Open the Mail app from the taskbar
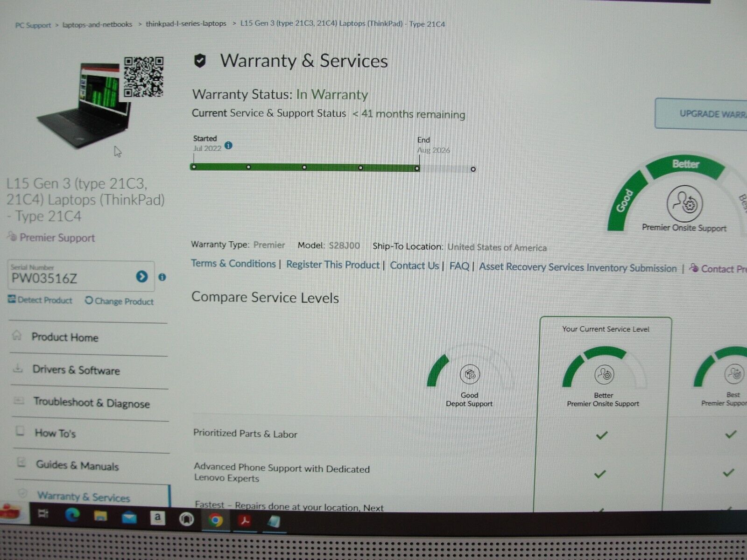This screenshot has width=747, height=560. 129,517
